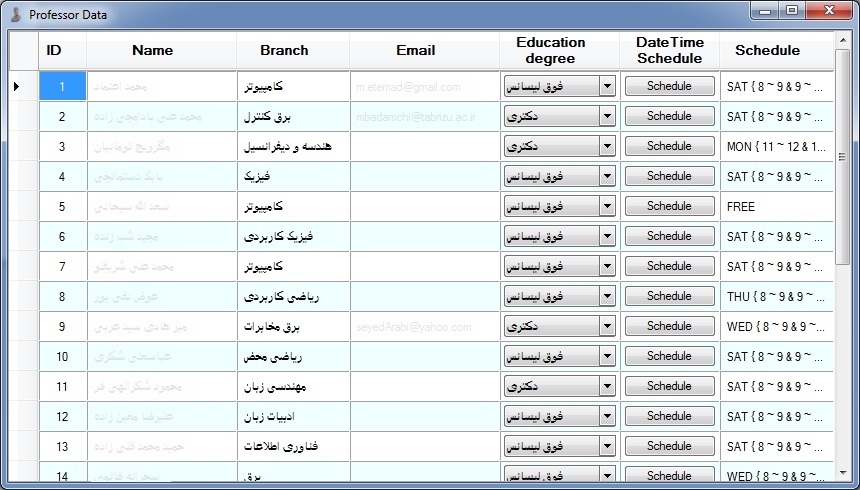Viewport: 860px width, 490px height.
Task: Click the vertical scrollbar up arrow
Action: (842, 40)
